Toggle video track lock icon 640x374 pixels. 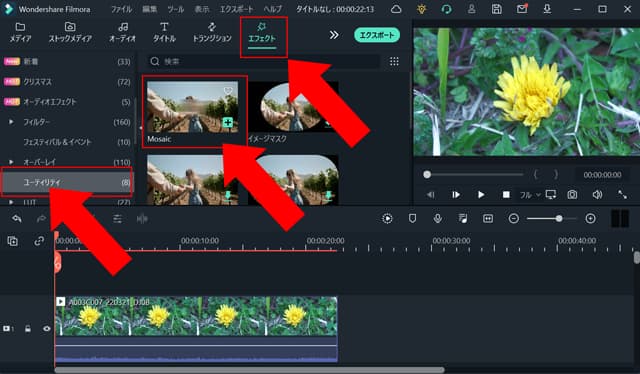click(x=28, y=329)
